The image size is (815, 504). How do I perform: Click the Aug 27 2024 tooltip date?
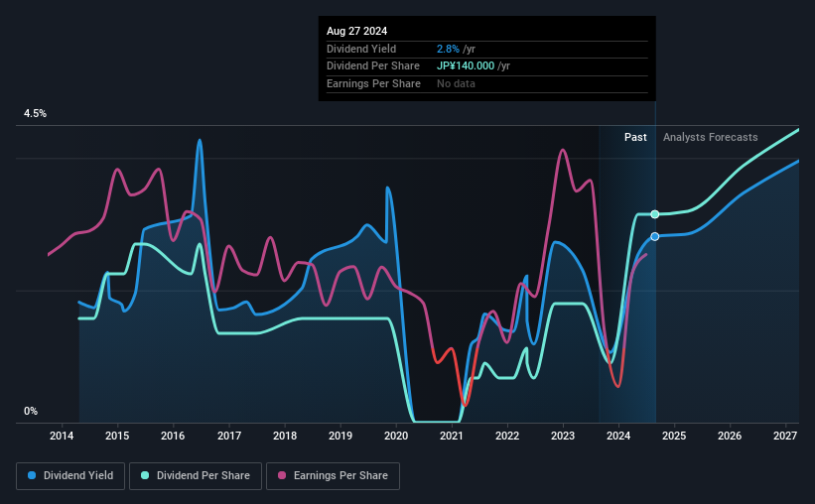[356, 31]
